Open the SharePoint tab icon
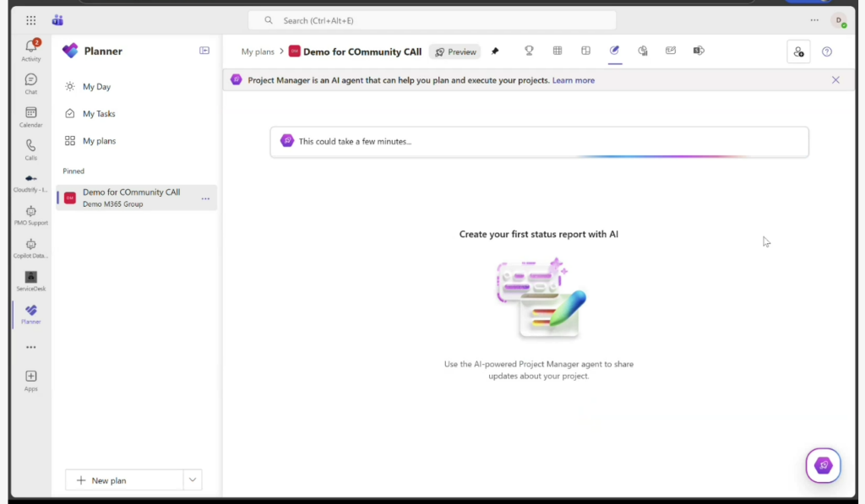865x504 pixels. point(699,51)
